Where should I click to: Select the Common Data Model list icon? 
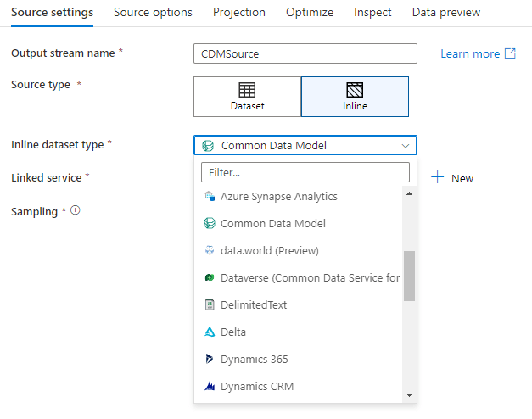coord(210,224)
